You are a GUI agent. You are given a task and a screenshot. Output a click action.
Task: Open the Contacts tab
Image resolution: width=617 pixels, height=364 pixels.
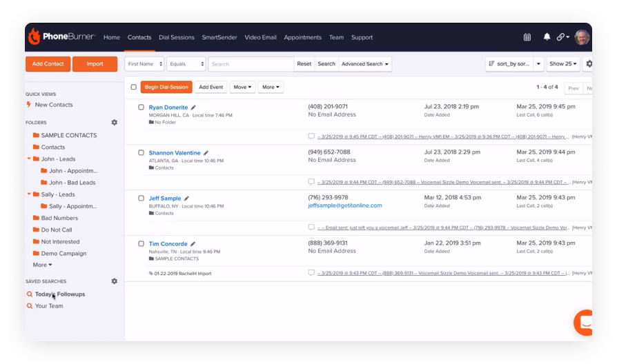point(139,37)
